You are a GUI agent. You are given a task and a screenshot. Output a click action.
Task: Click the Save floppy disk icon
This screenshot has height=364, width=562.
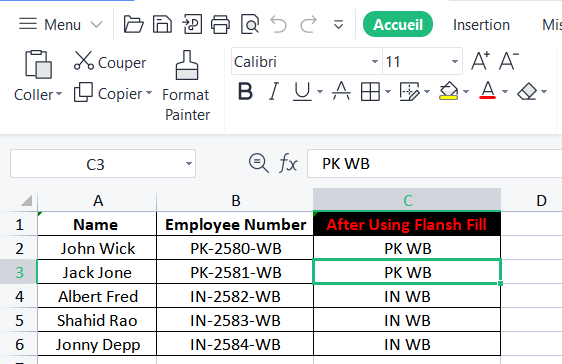pos(162,24)
